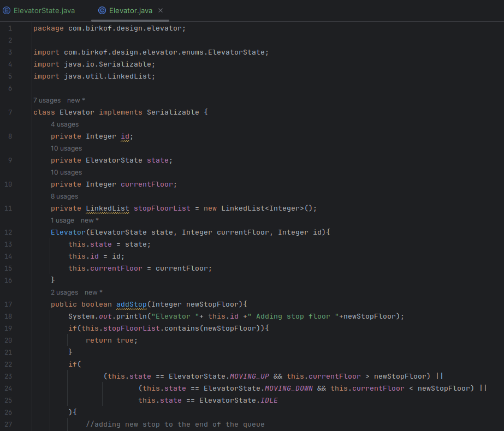The image size is (504, 431).
Task: Click 'return true;' on line 20
Action: point(111,340)
